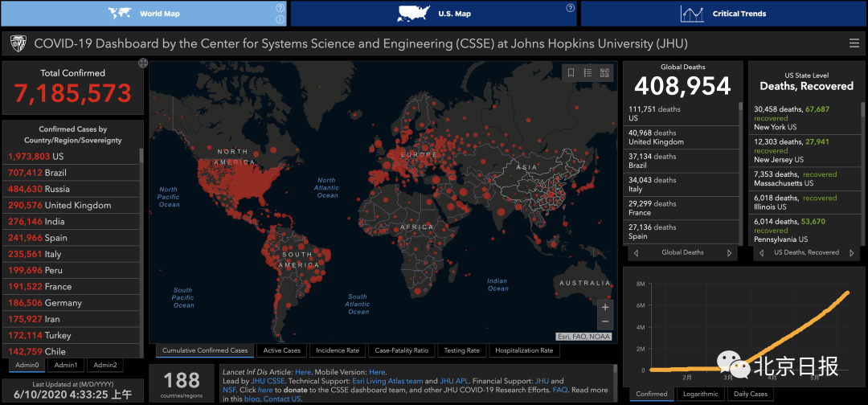The width and height of the screenshot is (868, 405).
Task: Click the New York US state entry
Action: [803, 118]
